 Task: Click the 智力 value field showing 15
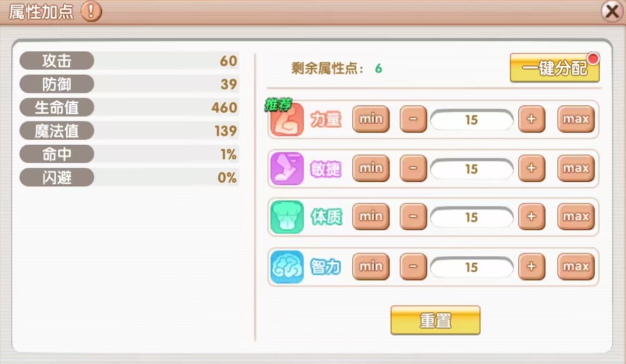pyautogui.click(x=471, y=267)
